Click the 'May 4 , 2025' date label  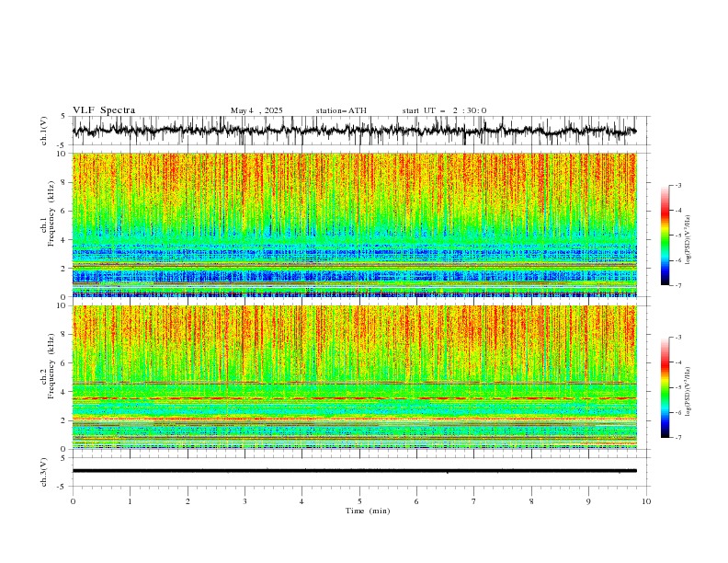256,110
